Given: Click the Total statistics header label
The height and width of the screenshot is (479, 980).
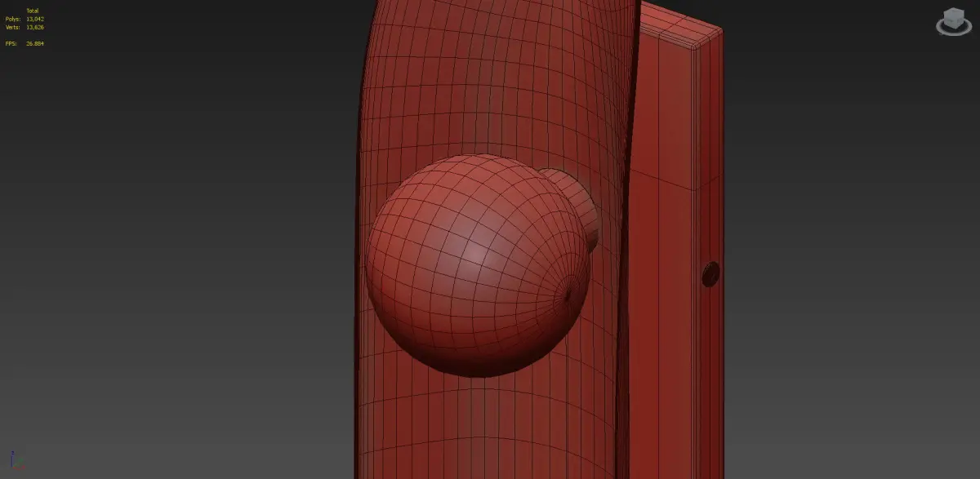Looking at the screenshot, I should click(32, 11).
